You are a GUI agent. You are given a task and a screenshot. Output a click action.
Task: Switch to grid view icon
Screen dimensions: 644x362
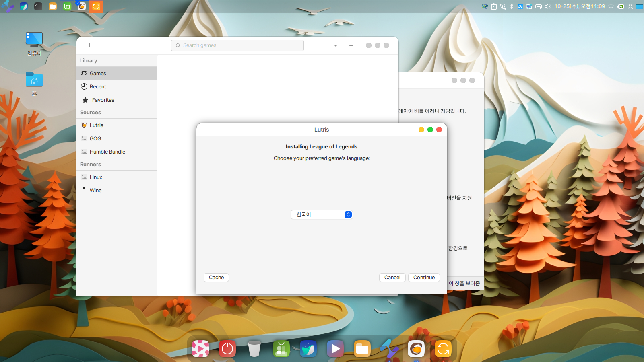click(322, 45)
